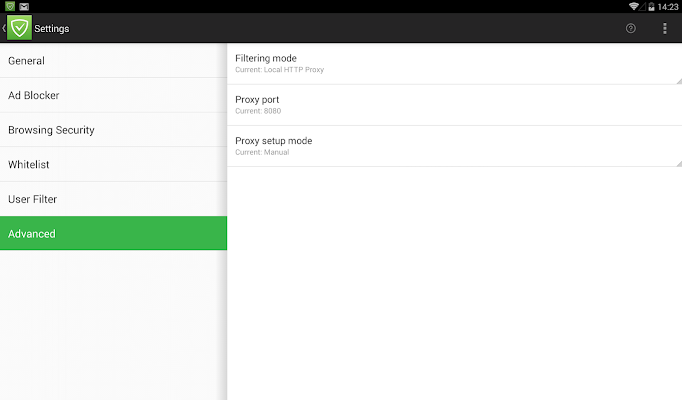Image resolution: width=682 pixels, height=400 pixels.
Task: Edit the Proxy port setting
Action: click(x=454, y=105)
